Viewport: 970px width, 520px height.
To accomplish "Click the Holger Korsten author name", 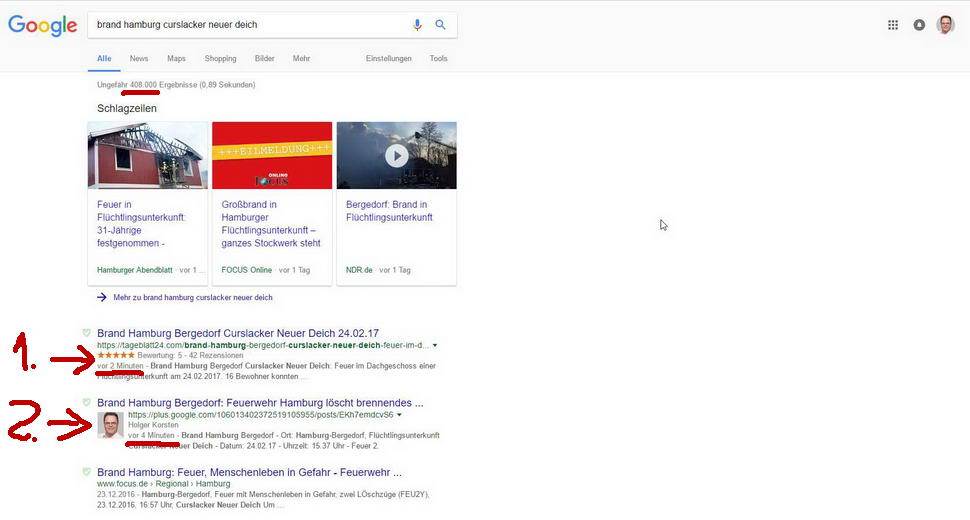I will pos(153,425).
